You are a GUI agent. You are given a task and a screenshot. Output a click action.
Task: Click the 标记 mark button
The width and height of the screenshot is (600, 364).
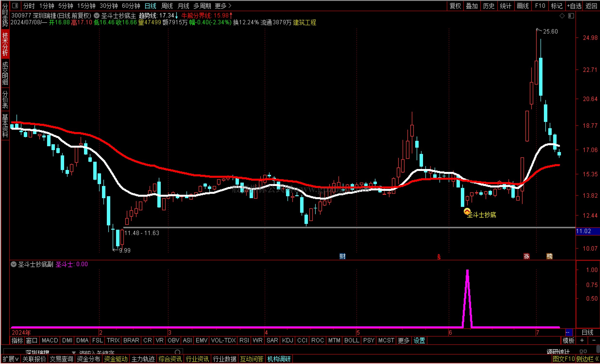coord(557,6)
